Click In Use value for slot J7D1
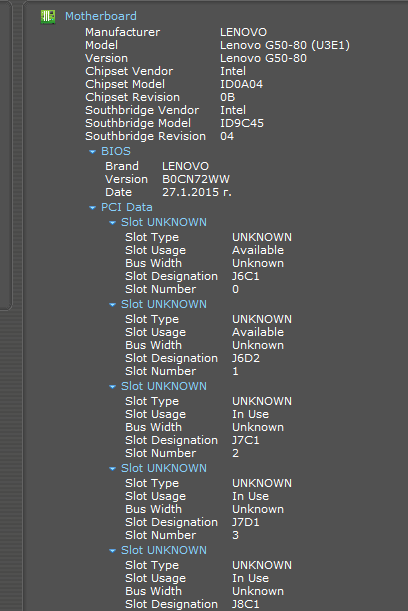408x611 pixels. pyautogui.click(x=251, y=496)
